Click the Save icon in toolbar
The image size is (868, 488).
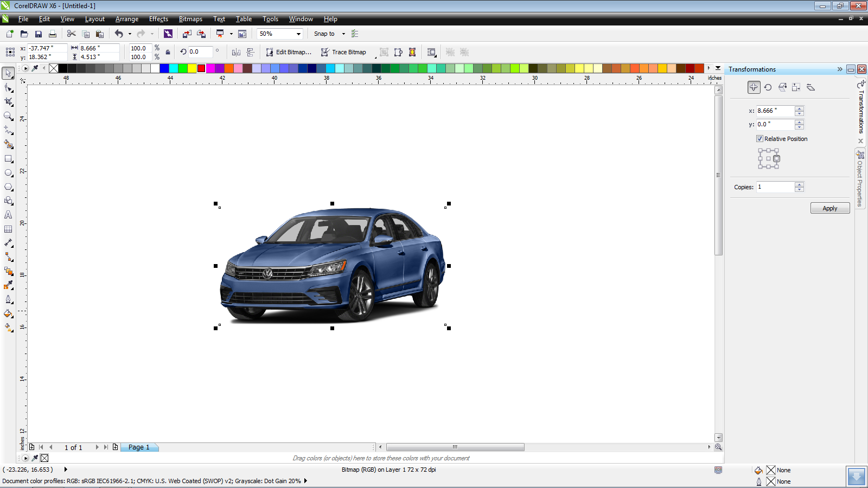[38, 34]
